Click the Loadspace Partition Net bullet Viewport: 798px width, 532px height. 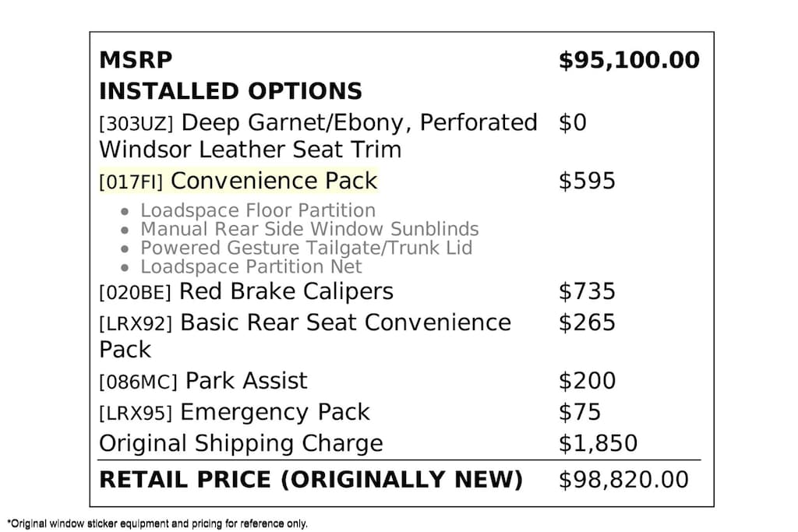click(x=251, y=266)
